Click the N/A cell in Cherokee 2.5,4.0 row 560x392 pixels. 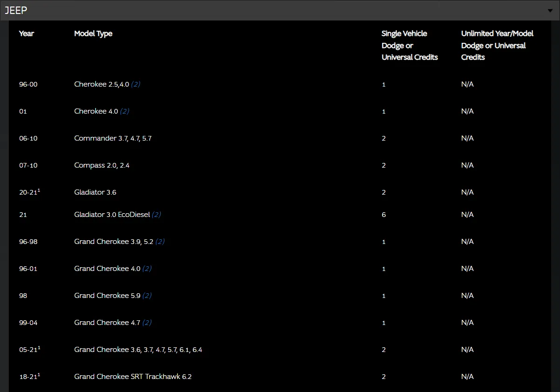pos(467,84)
